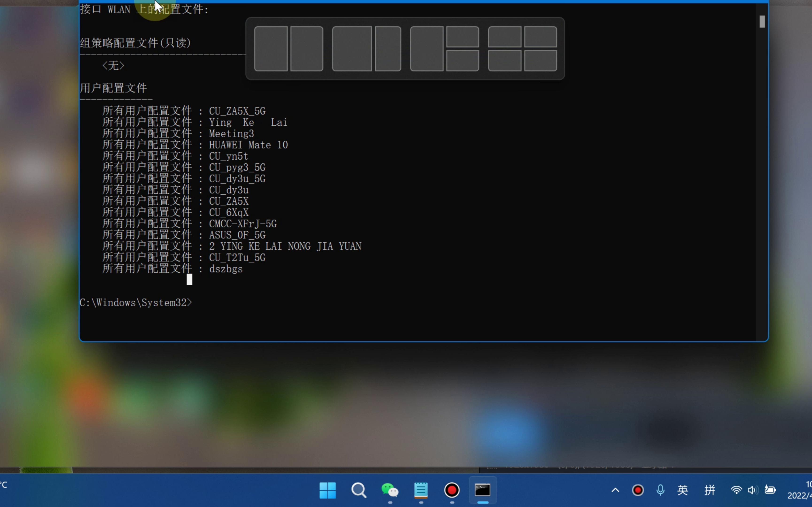Snap window to narrow right zone in second layout
Screen dimensions: 812x507
tap(388, 49)
